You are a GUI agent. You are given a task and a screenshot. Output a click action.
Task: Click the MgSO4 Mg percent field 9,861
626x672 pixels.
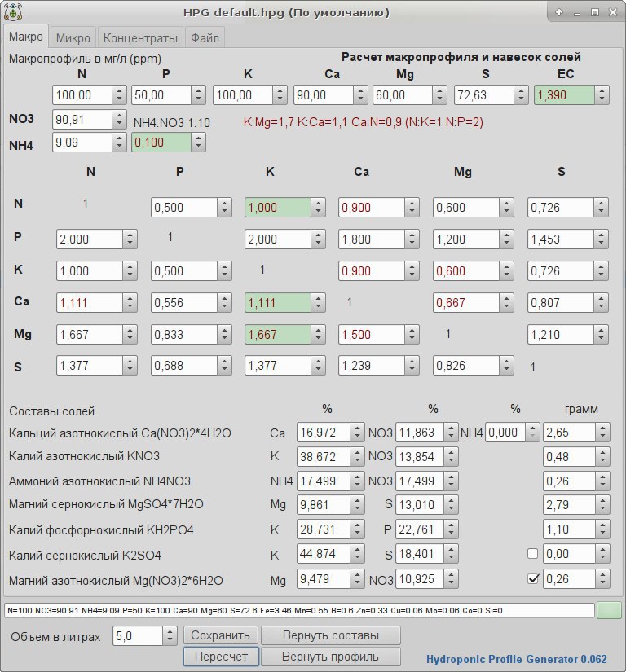point(324,504)
